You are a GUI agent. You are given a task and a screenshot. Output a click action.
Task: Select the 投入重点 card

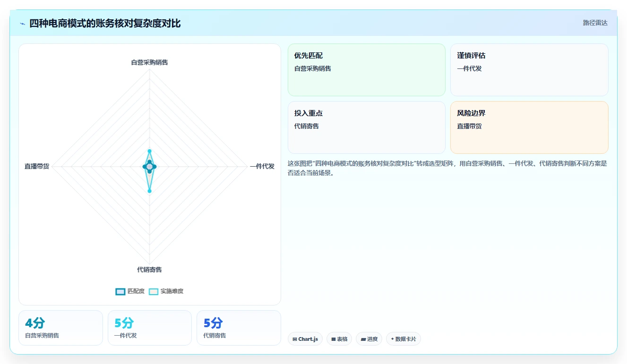[367, 127]
